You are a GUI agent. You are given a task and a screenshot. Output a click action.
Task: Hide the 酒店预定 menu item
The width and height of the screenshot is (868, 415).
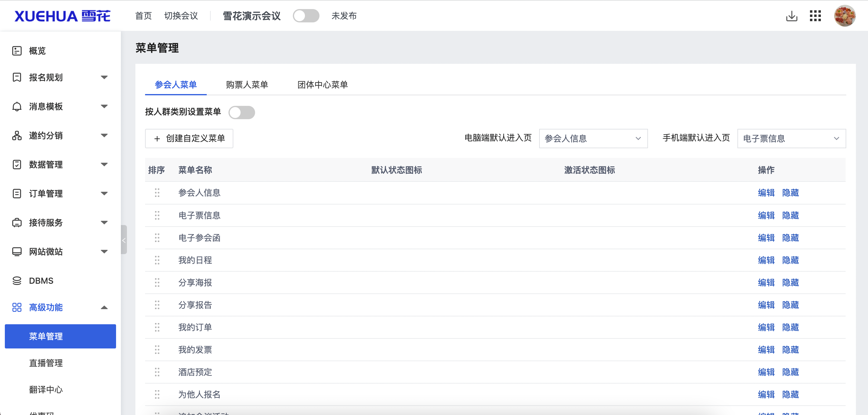pyautogui.click(x=790, y=372)
